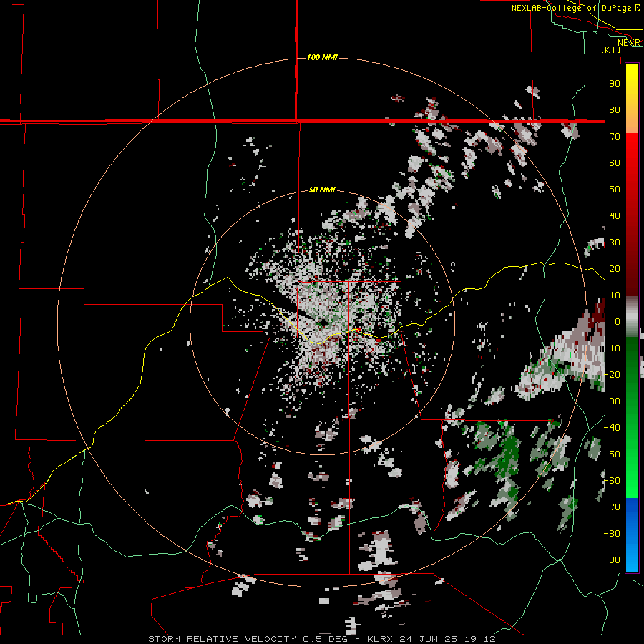Click the 60 value on velocity scale

point(615,162)
